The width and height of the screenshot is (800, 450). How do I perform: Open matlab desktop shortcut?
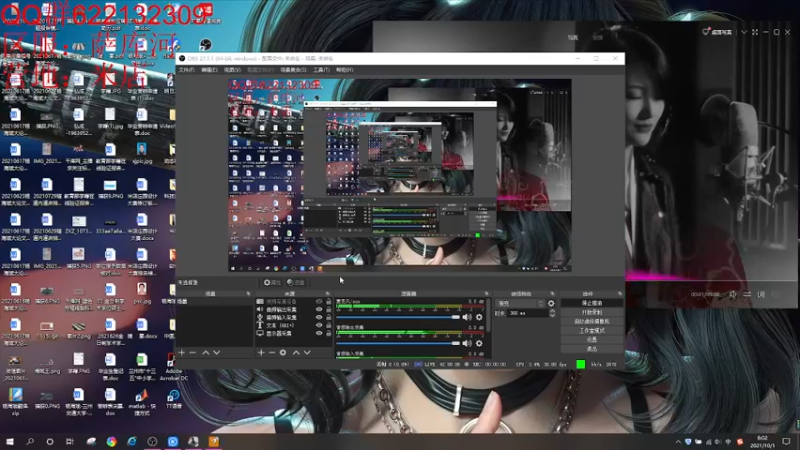click(x=142, y=402)
